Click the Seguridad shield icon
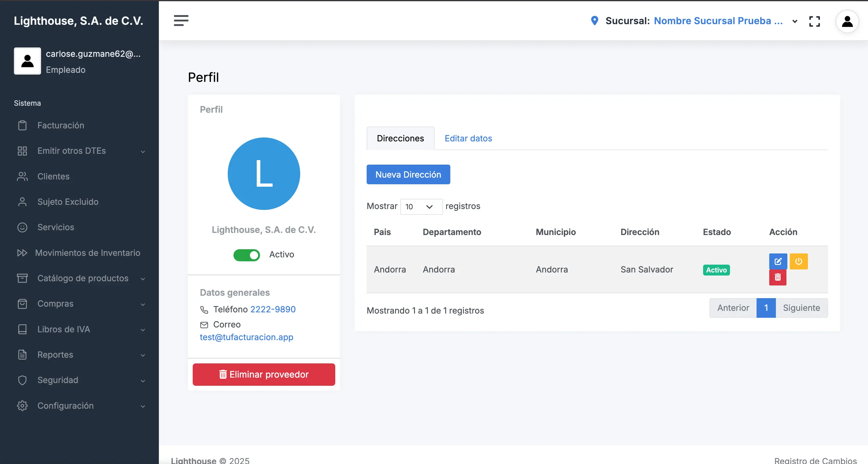Viewport: 868px width, 464px height. (x=22, y=380)
